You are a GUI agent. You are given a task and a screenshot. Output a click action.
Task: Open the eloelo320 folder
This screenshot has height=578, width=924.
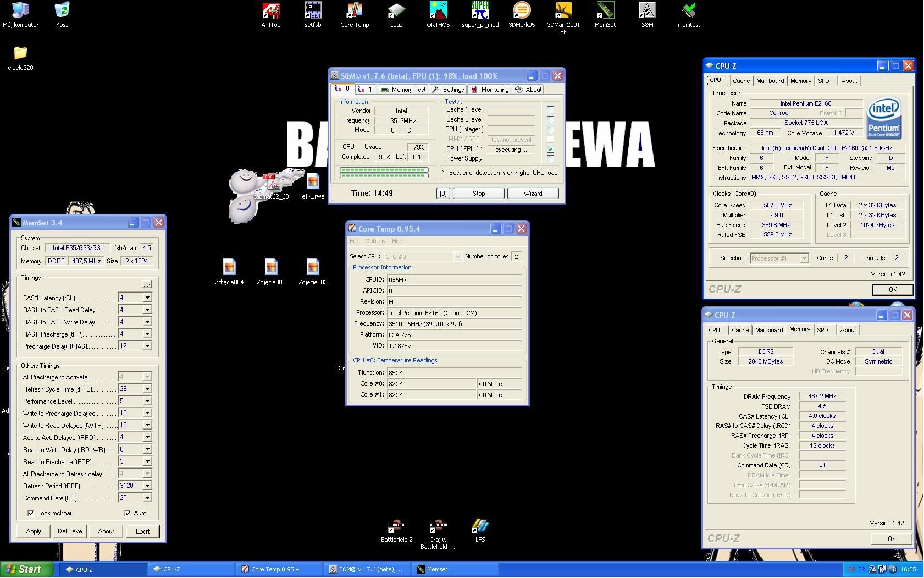click(20, 58)
